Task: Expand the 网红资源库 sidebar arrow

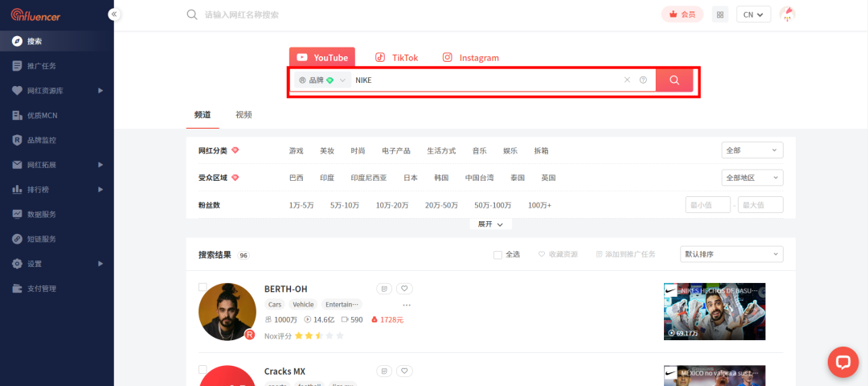Action: coord(100,90)
